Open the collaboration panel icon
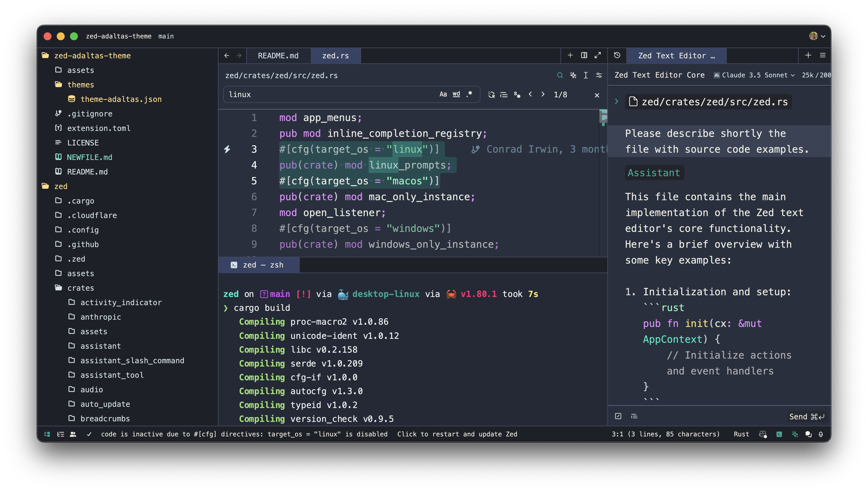Image resolution: width=868 pixels, height=491 pixels. pyautogui.click(x=73, y=434)
